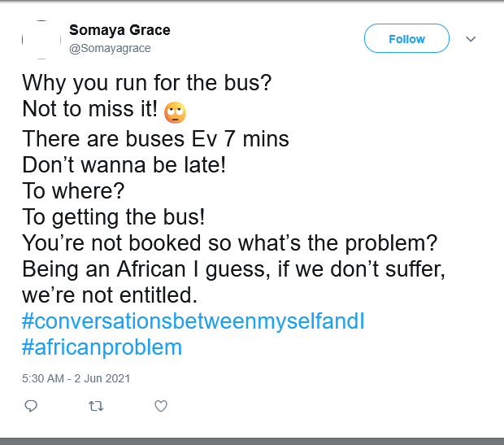The image size is (504, 445).
Task: Visit the Somaya Grace display name link
Action: tap(119, 30)
